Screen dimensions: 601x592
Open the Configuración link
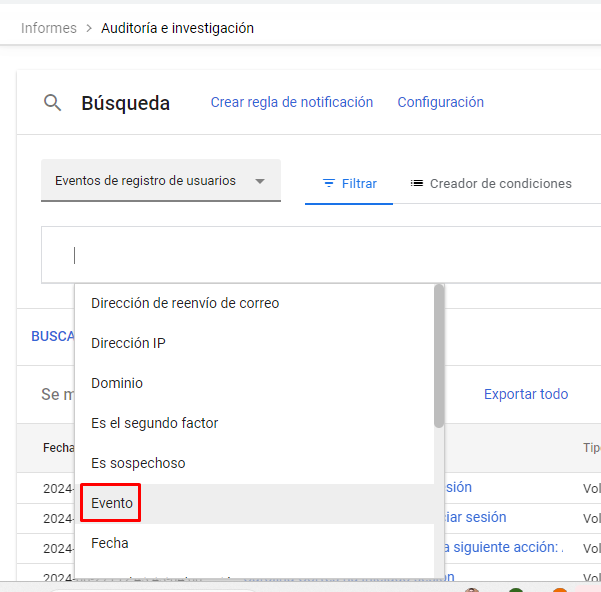tap(440, 102)
